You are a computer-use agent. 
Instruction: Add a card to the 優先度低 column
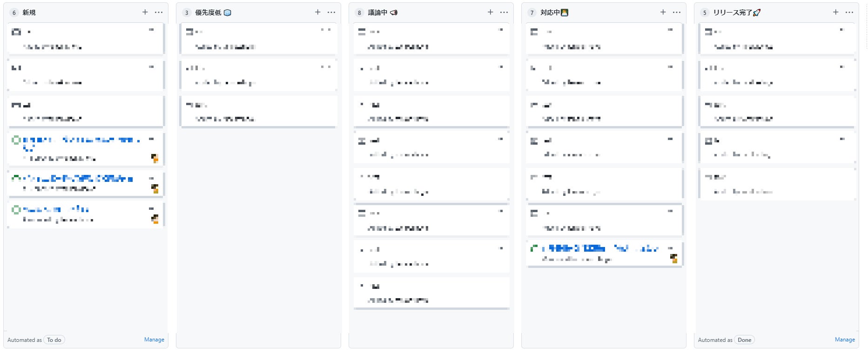[x=318, y=12]
